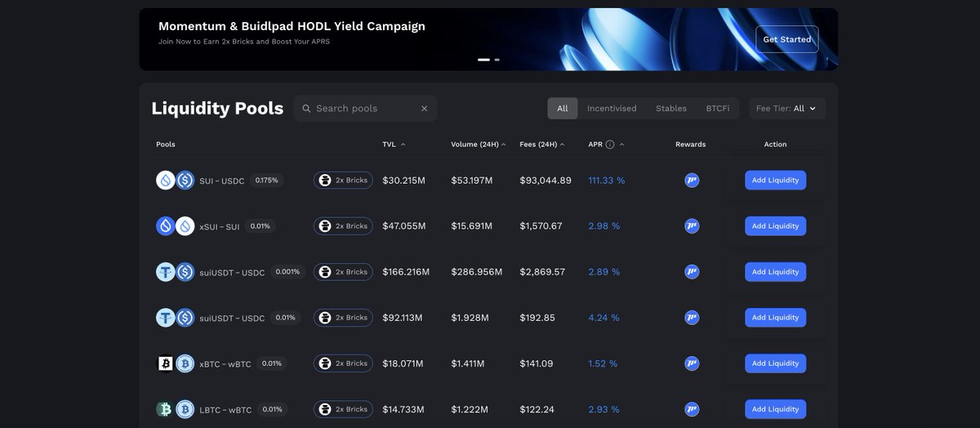Select the first banner carousel indicator
This screenshot has width=980, height=428.
(483, 60)
